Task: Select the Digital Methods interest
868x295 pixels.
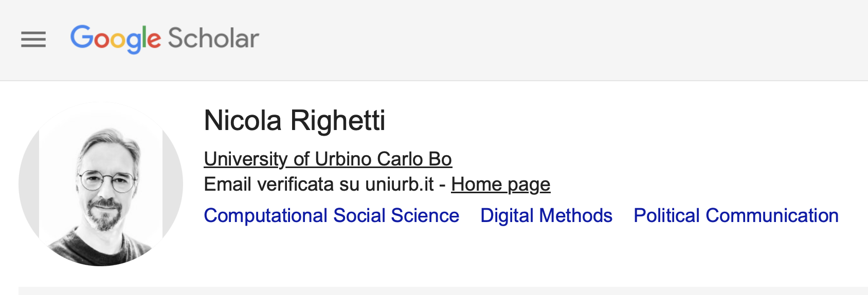Action: tap(546, 215)
